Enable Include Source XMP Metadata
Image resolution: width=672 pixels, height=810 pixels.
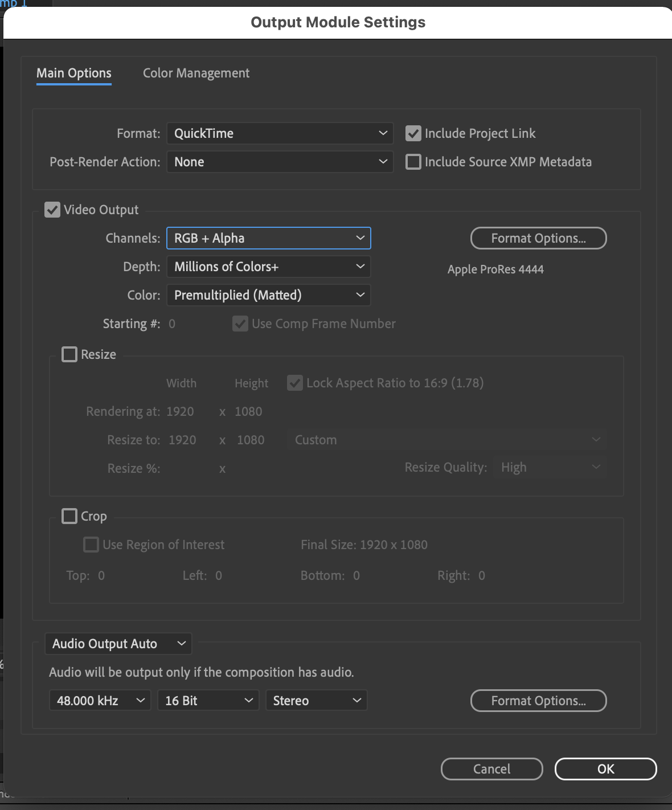coord(413,162)
